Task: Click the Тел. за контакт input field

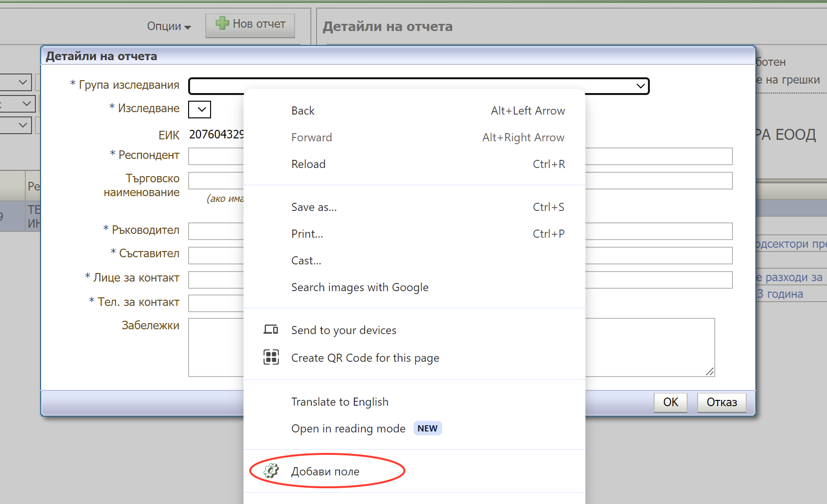Action: click(216, 303)
